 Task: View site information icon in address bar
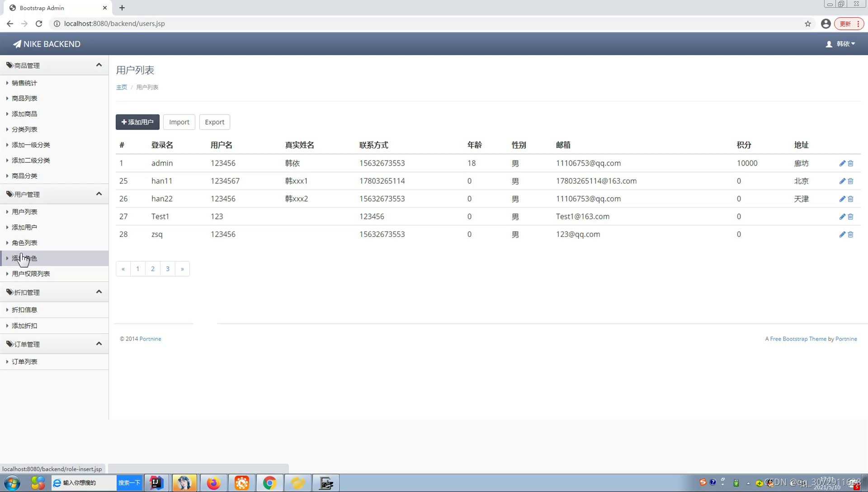click(x=57, y=24)
